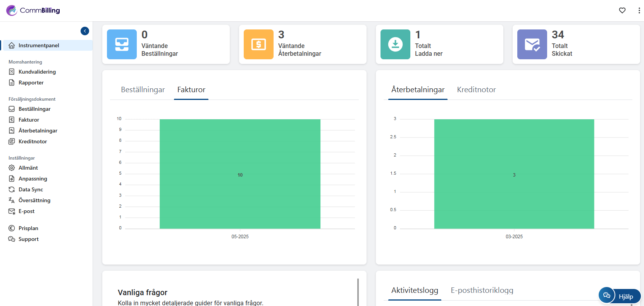Image resolution: width=644 pixels, height=306 pixels.
Task: Go to Rapporter in the sidebar
Action: pyautogui.click(x=31, y=83)
